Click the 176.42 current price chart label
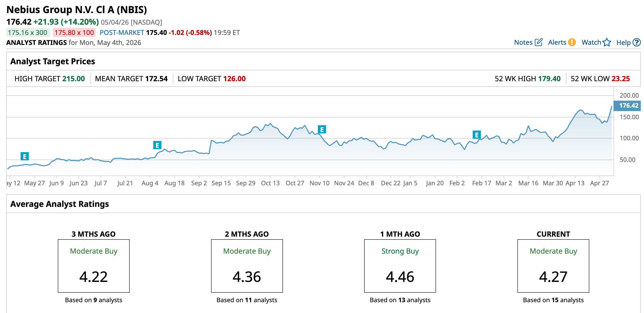The height and width of the screenshot is (313, 644). (627, 106)
